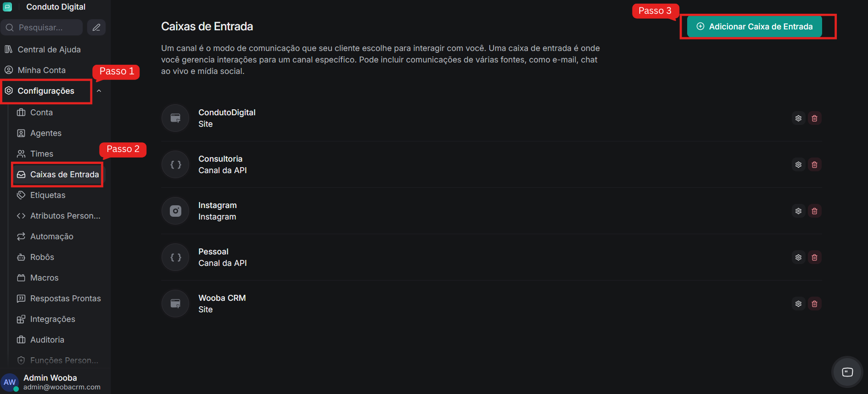The image size is (868, 394).
Task: Expand the Configurações section
Action: (46, 91)
